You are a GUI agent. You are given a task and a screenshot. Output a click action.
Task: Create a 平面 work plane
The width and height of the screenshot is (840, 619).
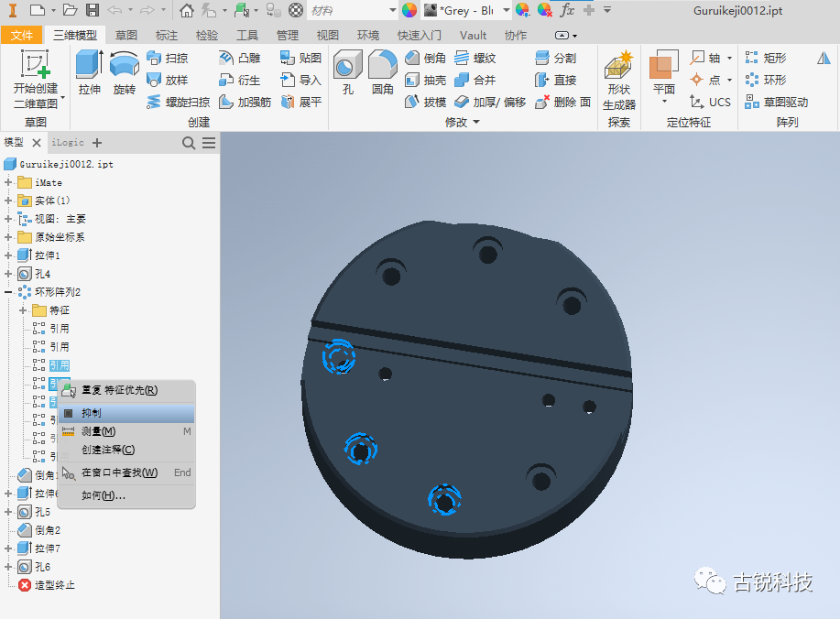pyautogui.click(x=664, y=77)
